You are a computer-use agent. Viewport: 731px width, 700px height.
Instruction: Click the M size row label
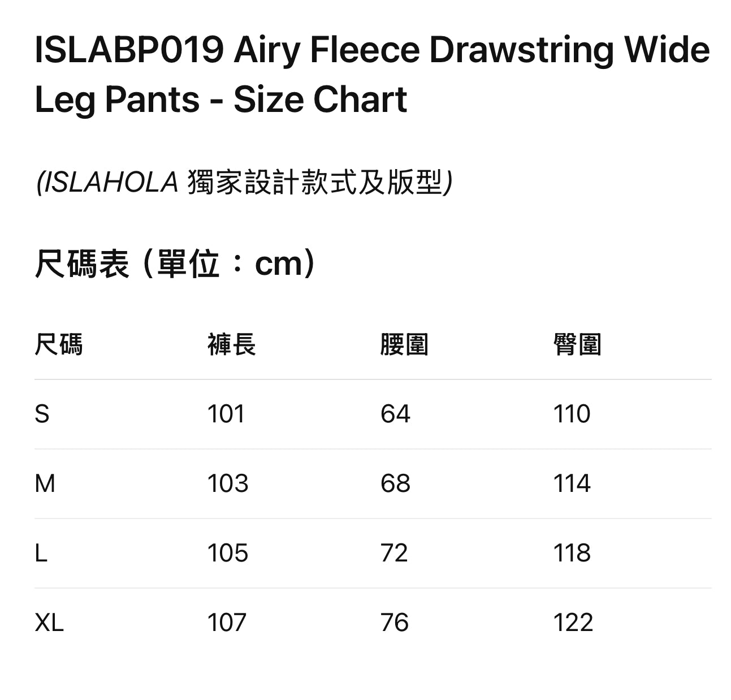pos(45,484)
